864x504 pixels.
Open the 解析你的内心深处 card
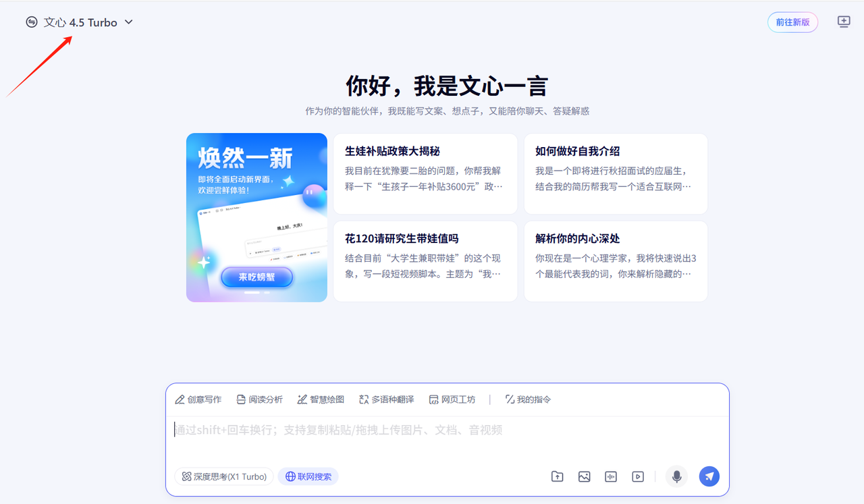616,261
